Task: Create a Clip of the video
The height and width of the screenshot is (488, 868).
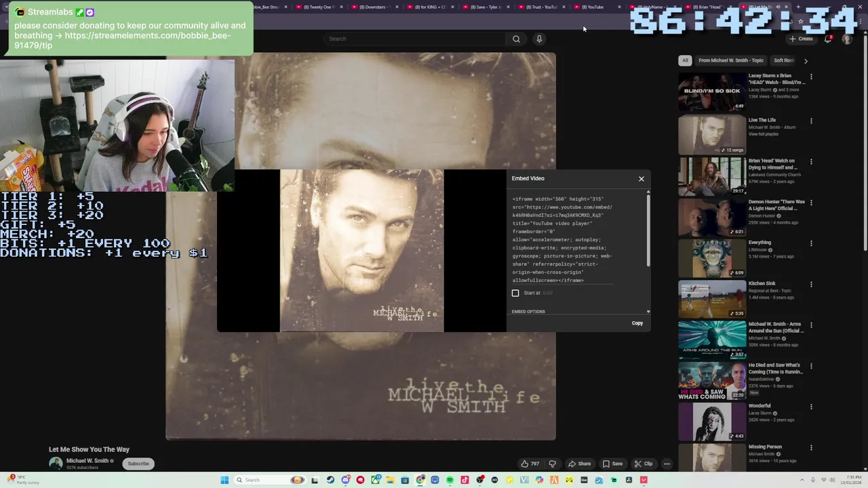Action: [x=643, y=464]
